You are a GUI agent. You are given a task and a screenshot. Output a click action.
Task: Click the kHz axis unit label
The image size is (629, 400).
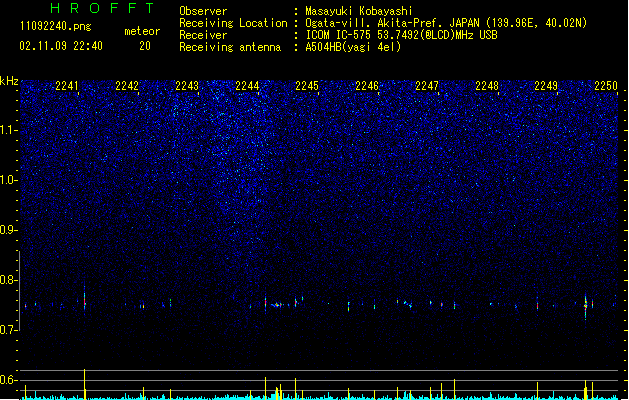click(9, 81)
